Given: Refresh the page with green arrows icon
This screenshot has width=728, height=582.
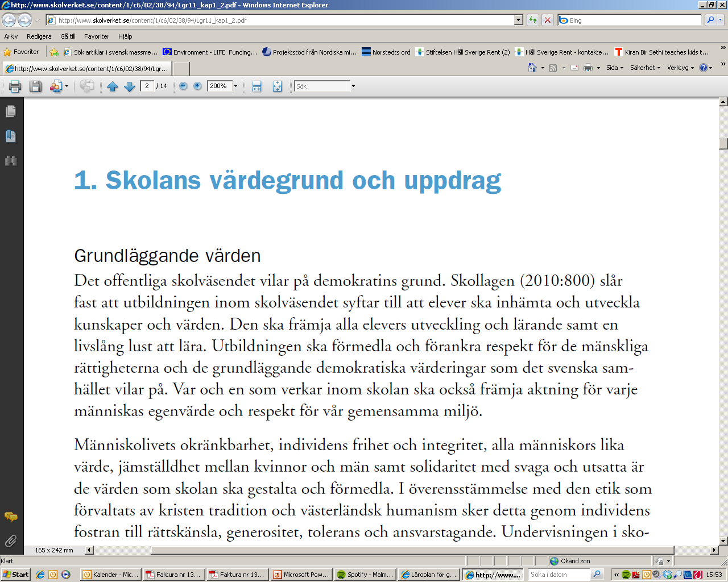Looking at the screenshot, I should coord(532,20).
